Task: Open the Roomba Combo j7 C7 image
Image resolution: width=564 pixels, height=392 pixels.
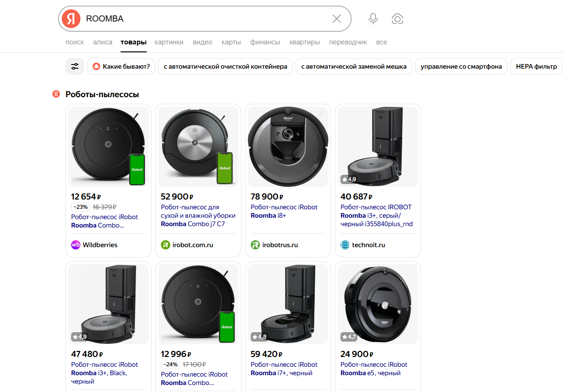Action: click(198, 147)
